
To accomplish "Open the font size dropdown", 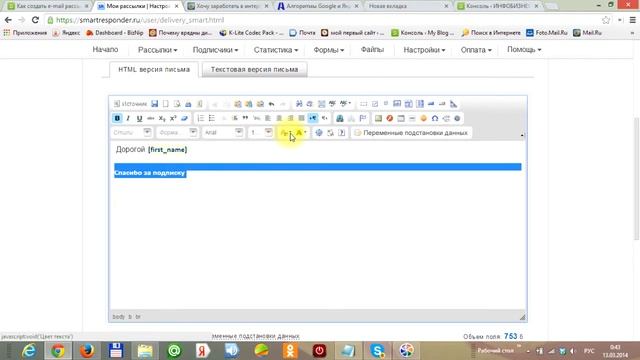I will click(261, 133).
